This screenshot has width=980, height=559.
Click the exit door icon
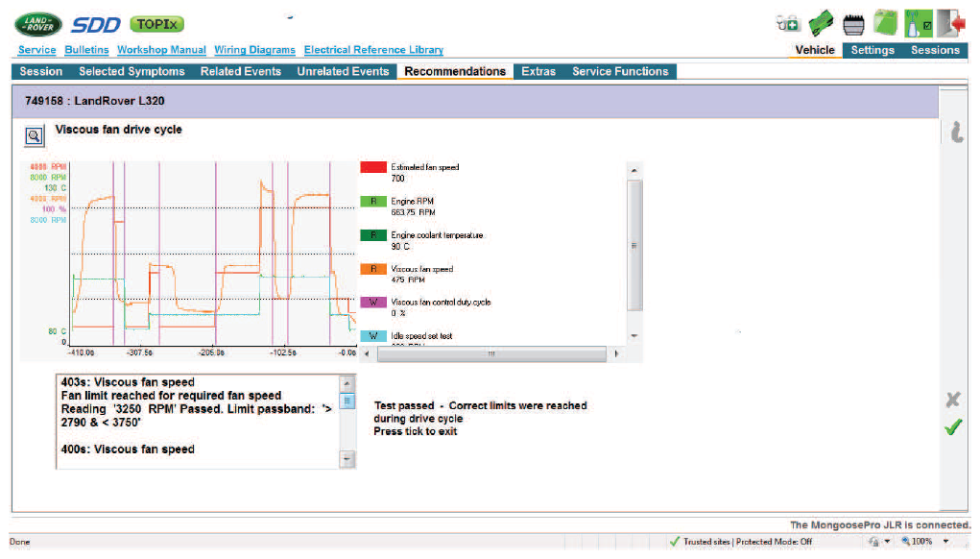951,24
